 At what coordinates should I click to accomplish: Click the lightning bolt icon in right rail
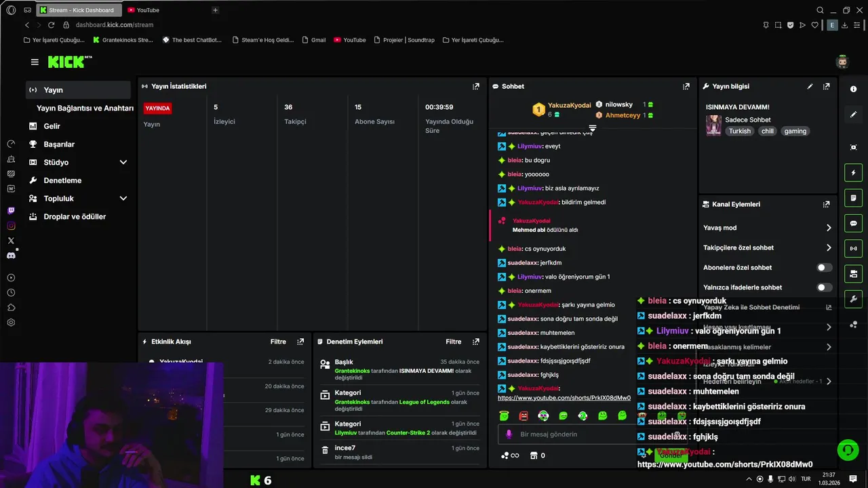pyautogui.click(x=853, y=173)
